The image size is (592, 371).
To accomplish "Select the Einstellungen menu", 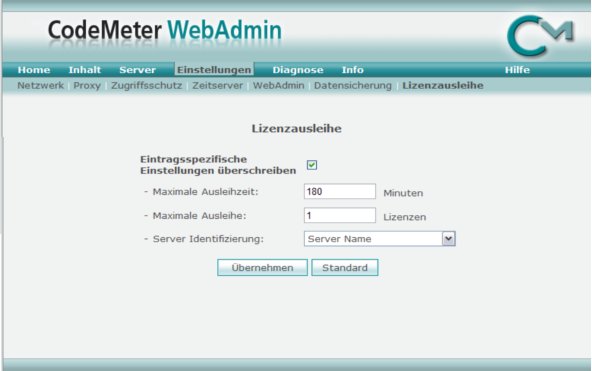I will [214, 70].
